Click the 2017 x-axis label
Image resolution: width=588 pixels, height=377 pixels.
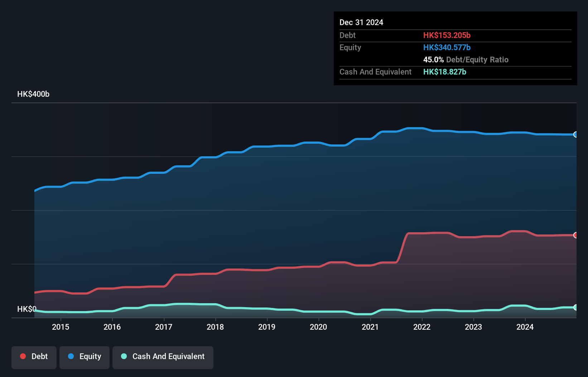click(164, 327)
